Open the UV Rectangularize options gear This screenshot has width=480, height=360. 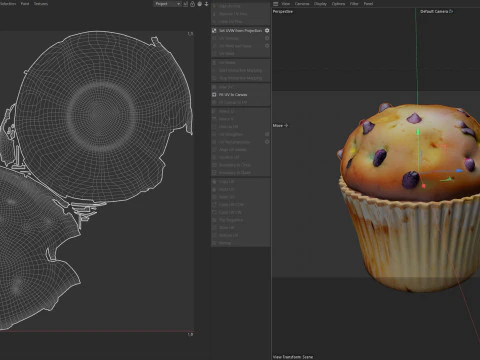267,142
